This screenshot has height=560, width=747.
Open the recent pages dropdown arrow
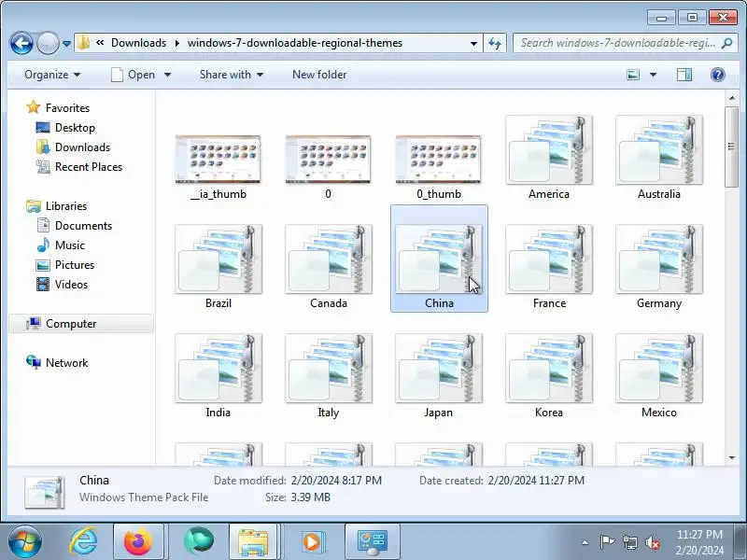(66, 43)
